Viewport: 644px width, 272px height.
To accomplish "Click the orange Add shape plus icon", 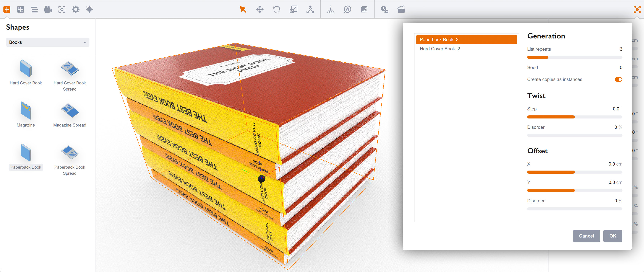I will [7, 10].
